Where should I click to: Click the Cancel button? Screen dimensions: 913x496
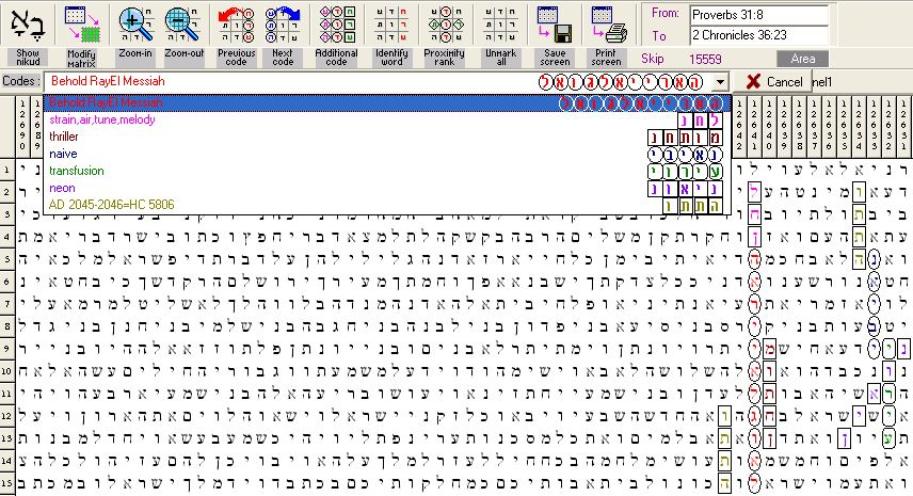point(775,82)
